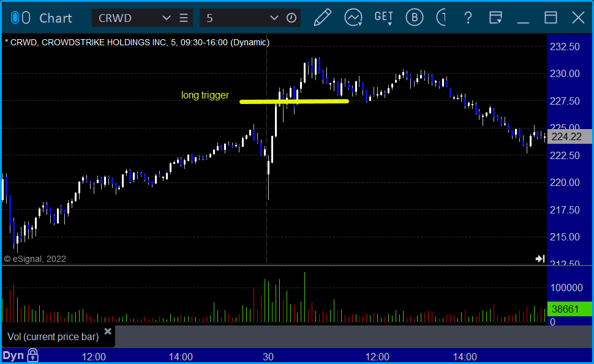Click the 232.50 price axis label
The height and width of the screenshot is (364, 594).
coord(565,46)
